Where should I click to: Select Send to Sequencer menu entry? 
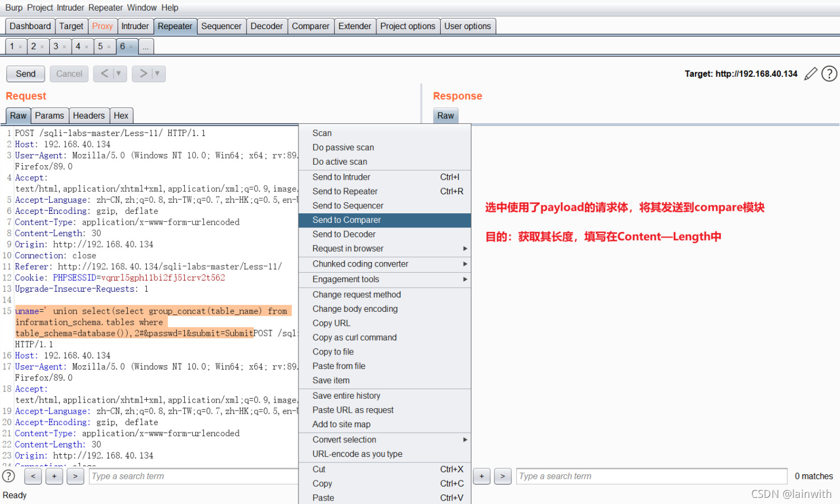click(x=385, y=206)
